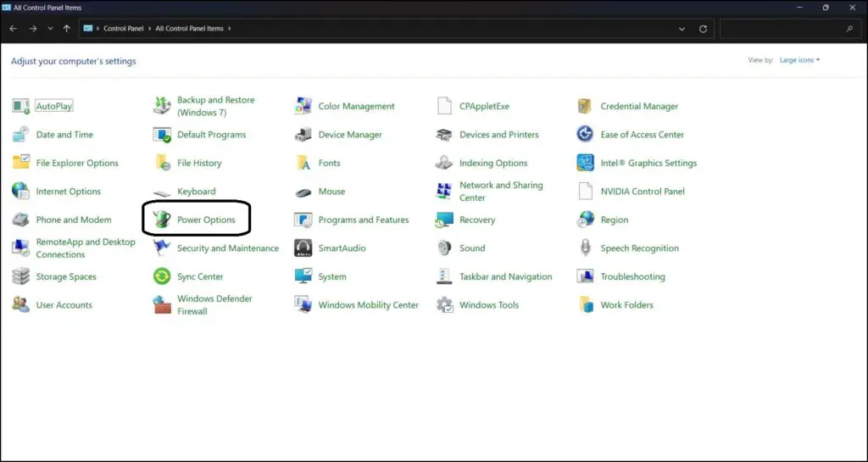
Task: Click the Control Panel search box
Action: click(788, 29)
